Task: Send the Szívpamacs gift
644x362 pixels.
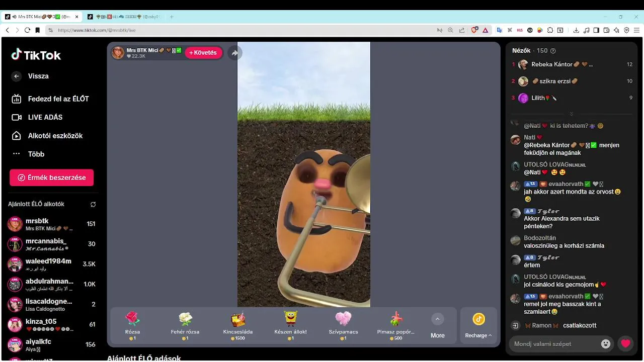Action: click(343, 326)
